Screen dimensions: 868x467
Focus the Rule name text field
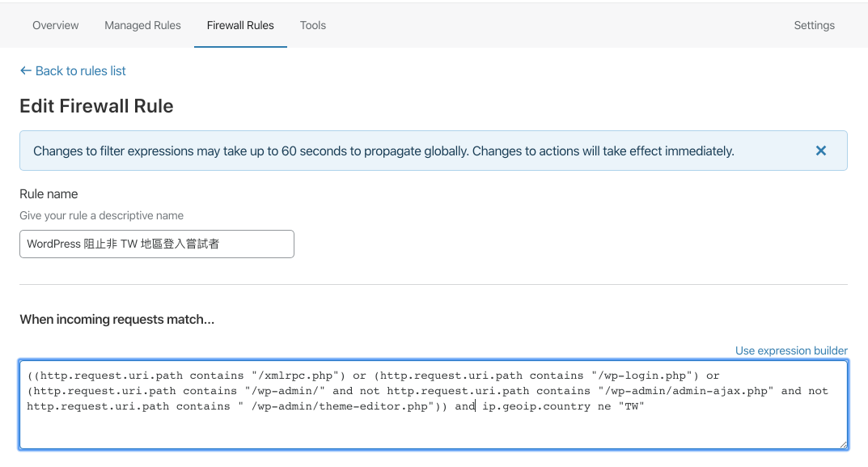157,244
